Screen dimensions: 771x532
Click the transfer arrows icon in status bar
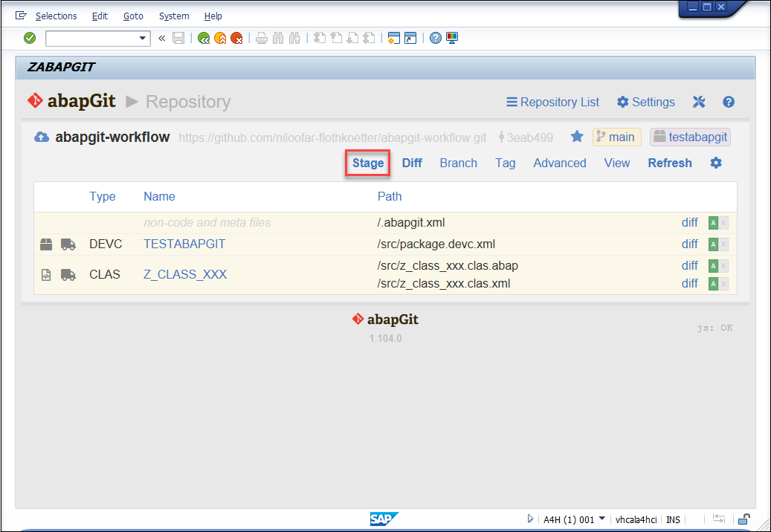(x=719, y=519)
